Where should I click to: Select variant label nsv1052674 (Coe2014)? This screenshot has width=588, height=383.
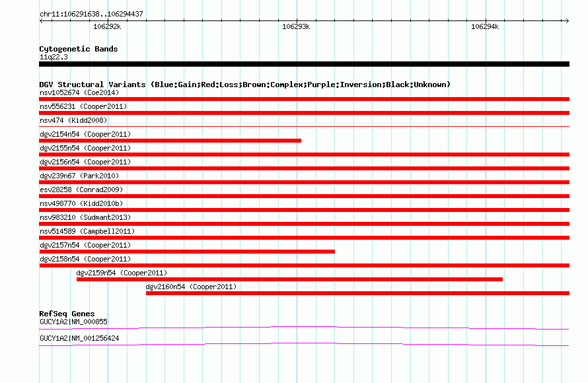click(79, 92)
